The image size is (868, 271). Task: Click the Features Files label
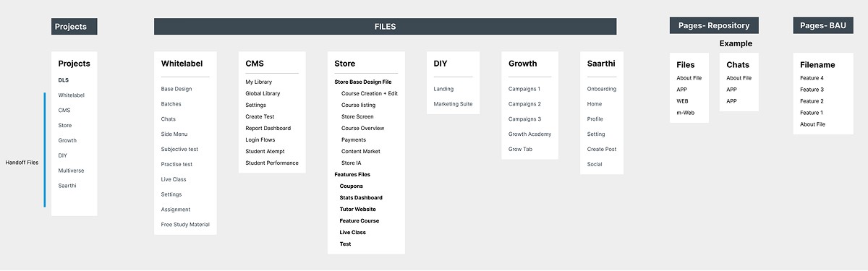point(352,174)
